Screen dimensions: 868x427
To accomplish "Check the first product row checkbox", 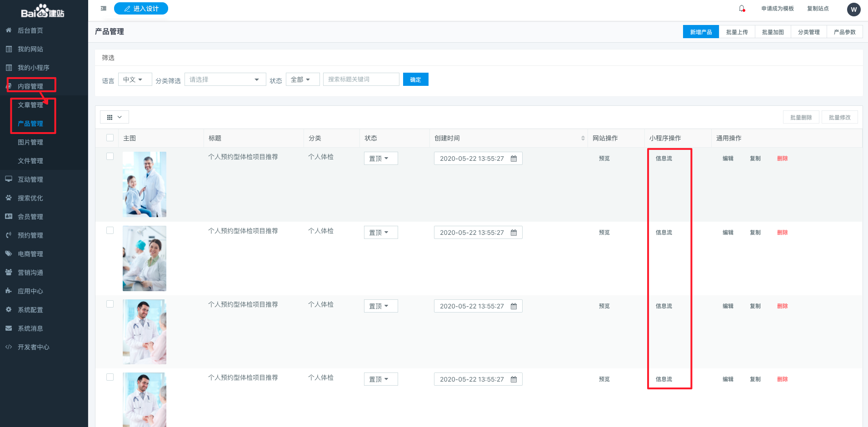I will 110,156.
